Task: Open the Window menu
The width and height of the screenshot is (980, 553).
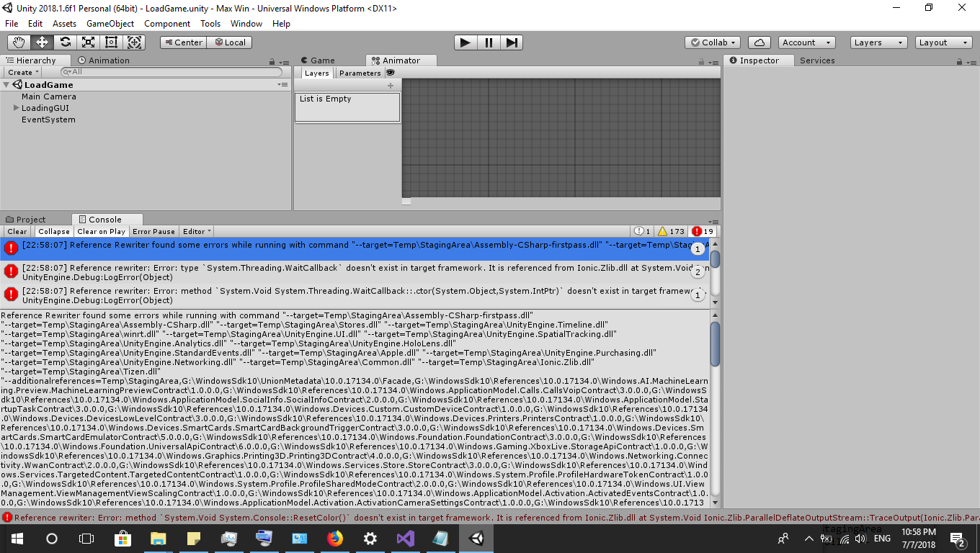Action: 246,24
